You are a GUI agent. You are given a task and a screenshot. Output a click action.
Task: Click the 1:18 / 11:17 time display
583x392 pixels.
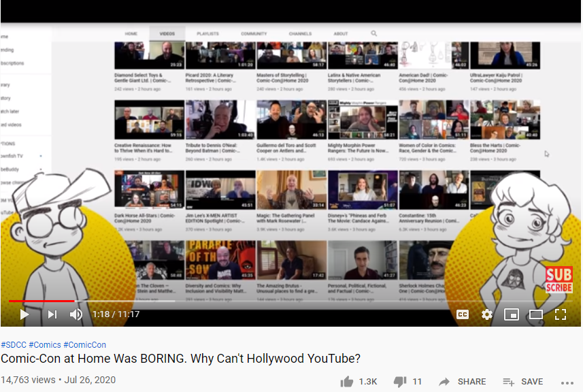(116, 314)
